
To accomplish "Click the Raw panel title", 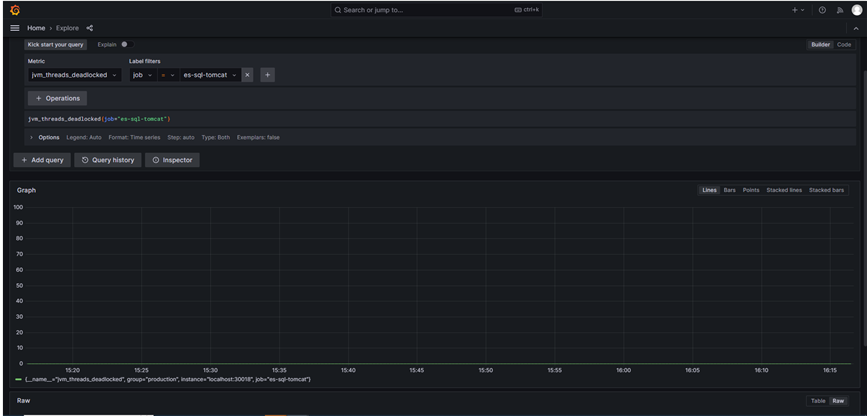I will [23, 401].
